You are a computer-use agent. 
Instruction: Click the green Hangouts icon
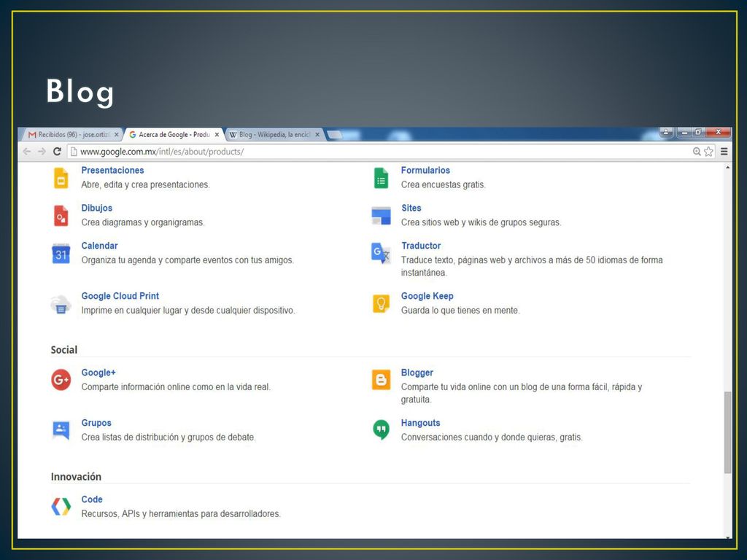pos(381,430)
